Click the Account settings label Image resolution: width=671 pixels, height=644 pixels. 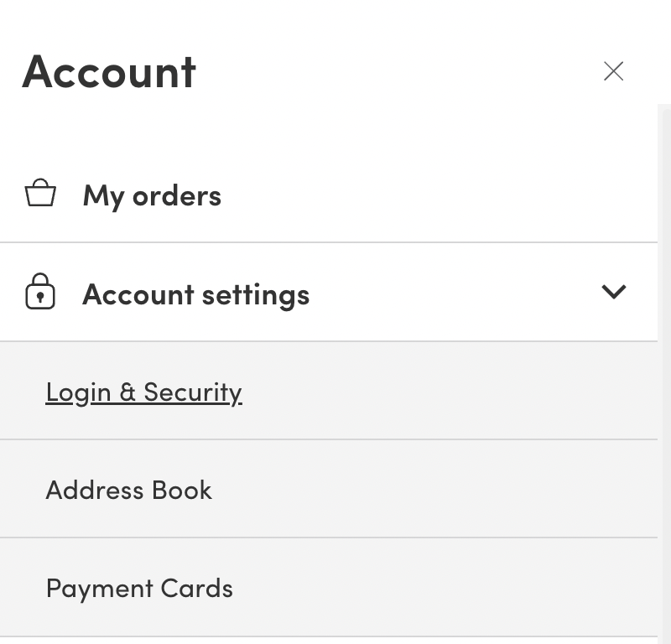point(195,294)
